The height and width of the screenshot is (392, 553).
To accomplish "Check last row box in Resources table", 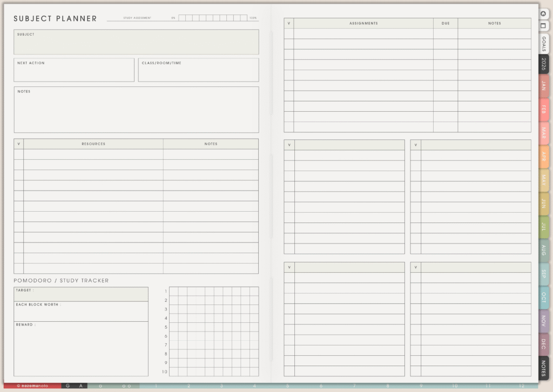I will click(19, 268).
